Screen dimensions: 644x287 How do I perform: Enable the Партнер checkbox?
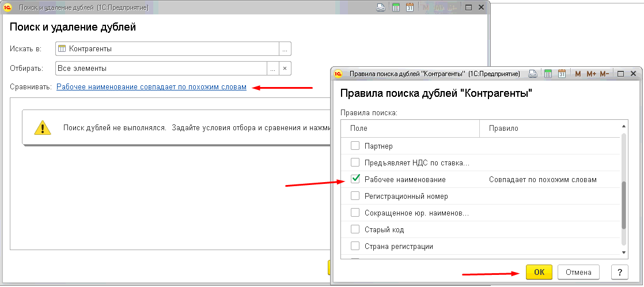355,146
